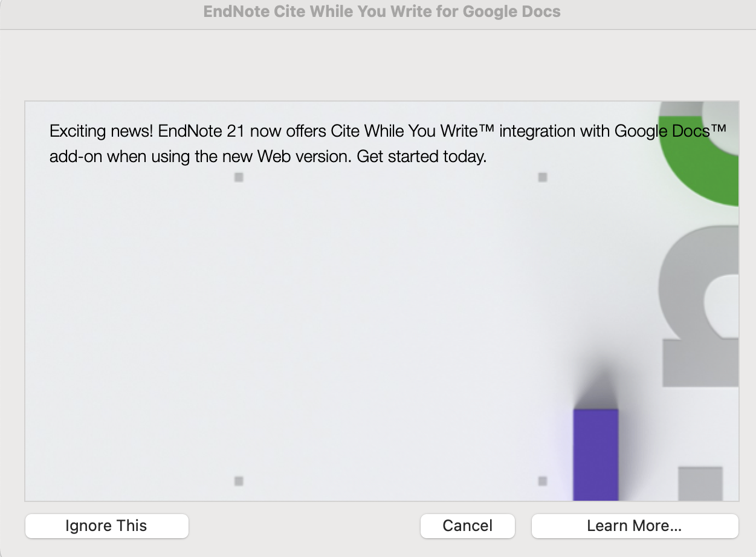Click the top-right gray square marker
Screen dimensions: 756x557
543,177
